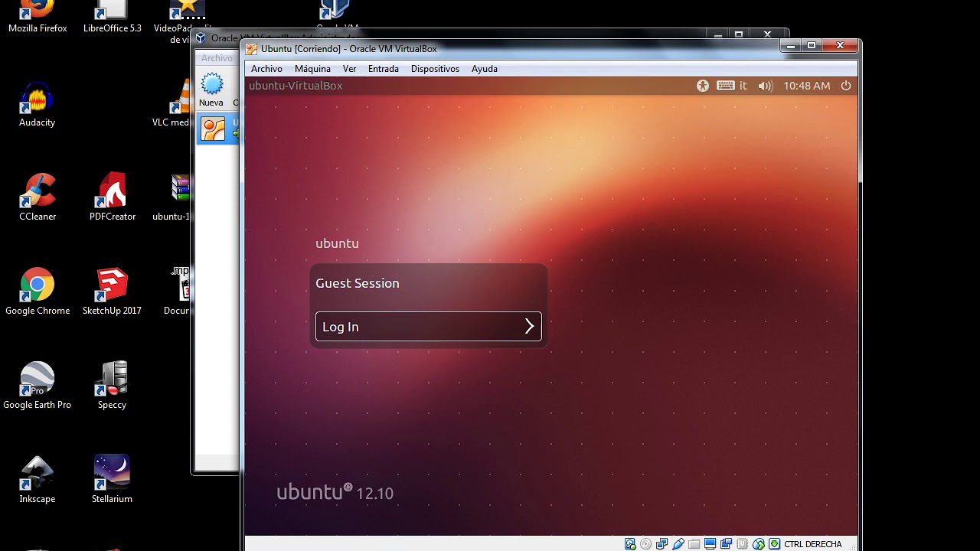Open the 10:48 AM clock indicator

[x=806, y=86]
